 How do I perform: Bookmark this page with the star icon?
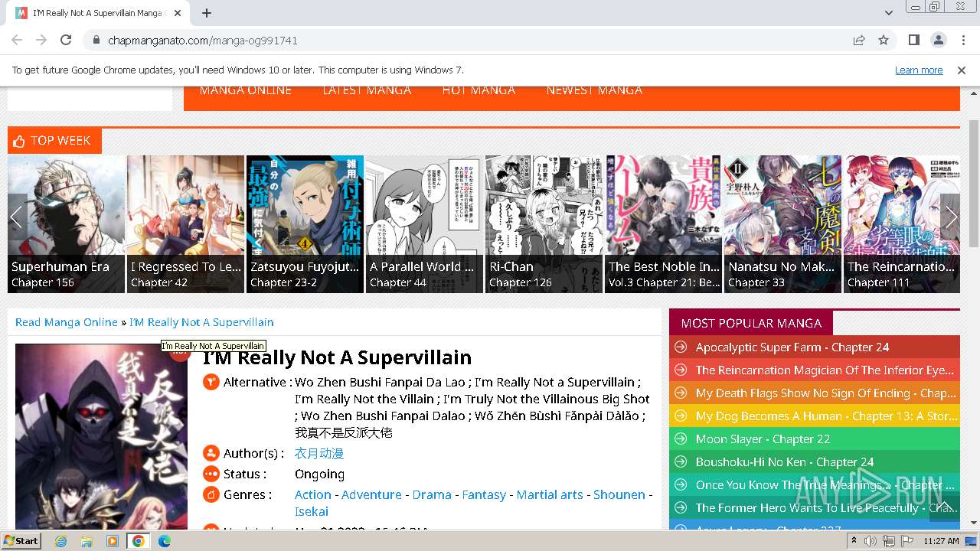coord(884,40)
